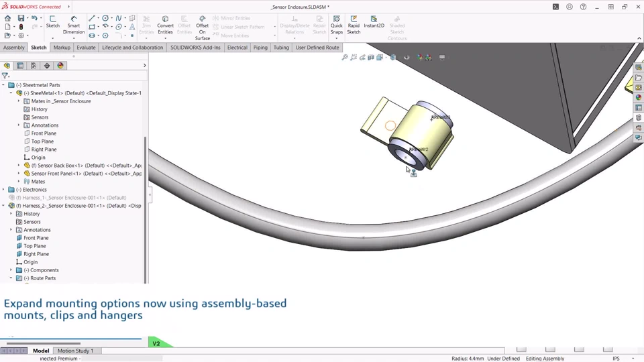This screenshot has height=362, width=644.
Task: Select the Smart Dimension tool
Action: click(x=74, y=25)
